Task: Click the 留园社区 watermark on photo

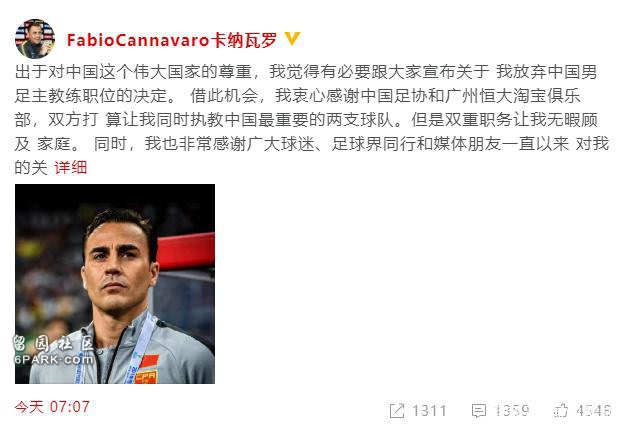Action: (53, 344)
